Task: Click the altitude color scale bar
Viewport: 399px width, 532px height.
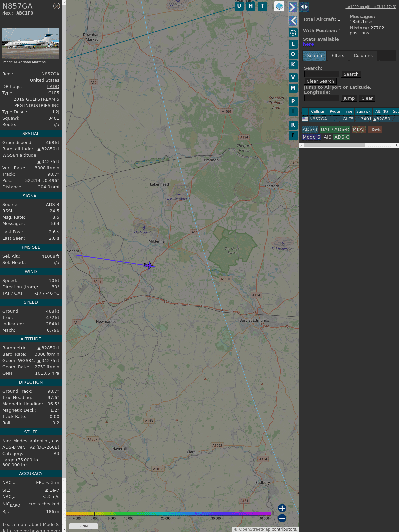Action: click(169, 514)
